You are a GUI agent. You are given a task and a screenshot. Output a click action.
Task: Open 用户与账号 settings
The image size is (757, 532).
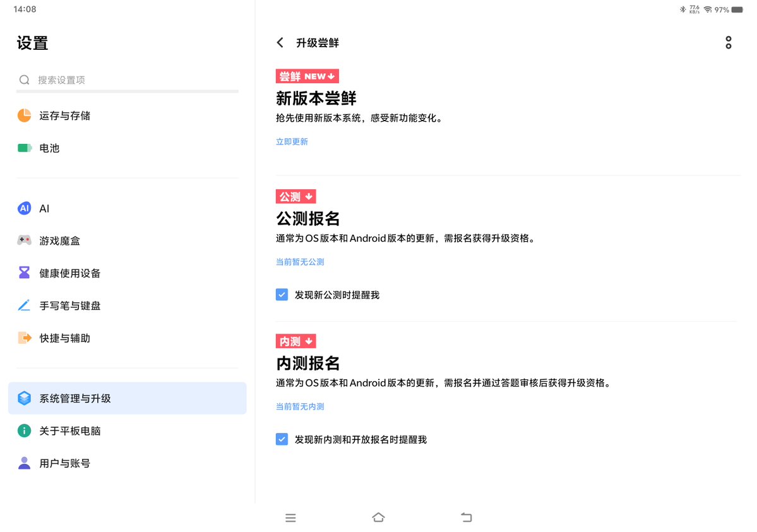point(128,463)
